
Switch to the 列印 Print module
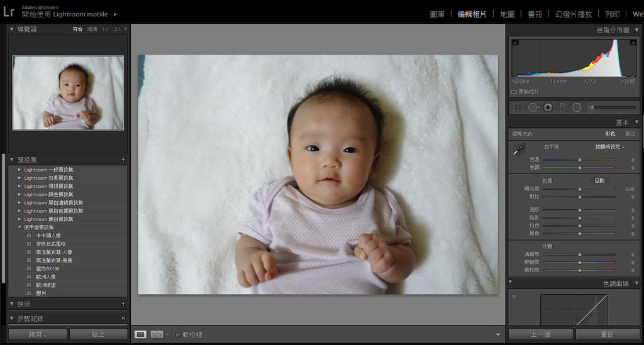(x=613, y=14)
